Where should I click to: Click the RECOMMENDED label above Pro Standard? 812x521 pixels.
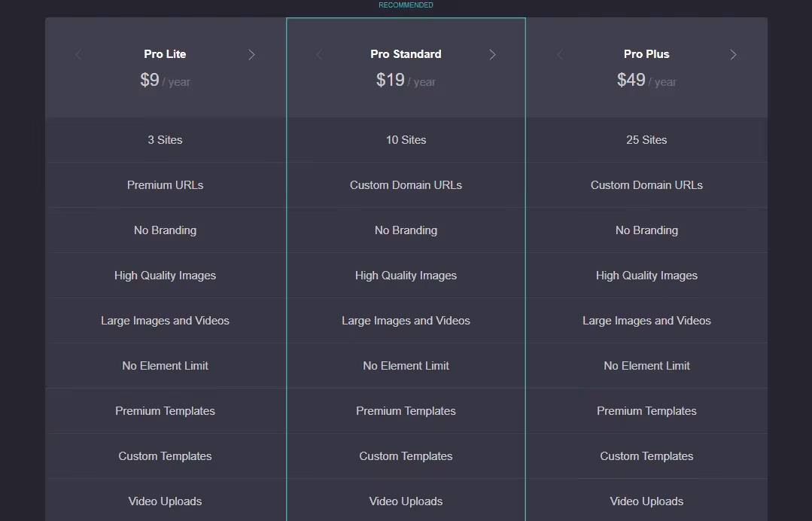[x=406, y=5]
